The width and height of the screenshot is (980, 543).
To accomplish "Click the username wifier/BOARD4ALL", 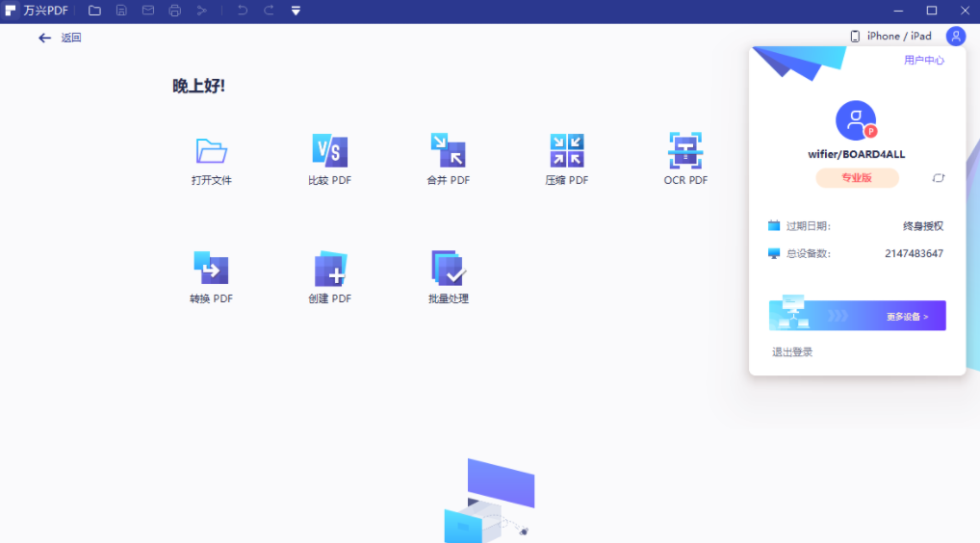I will (856, 154).
